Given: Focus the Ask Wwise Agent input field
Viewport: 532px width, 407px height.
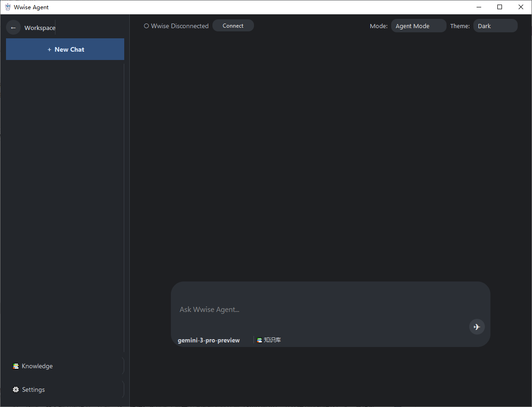Looking at the screenshot, I should [x=319, y=309].
